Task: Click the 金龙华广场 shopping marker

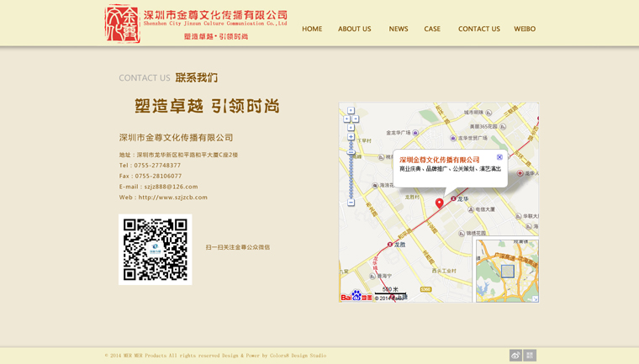Action: (415, 133)
